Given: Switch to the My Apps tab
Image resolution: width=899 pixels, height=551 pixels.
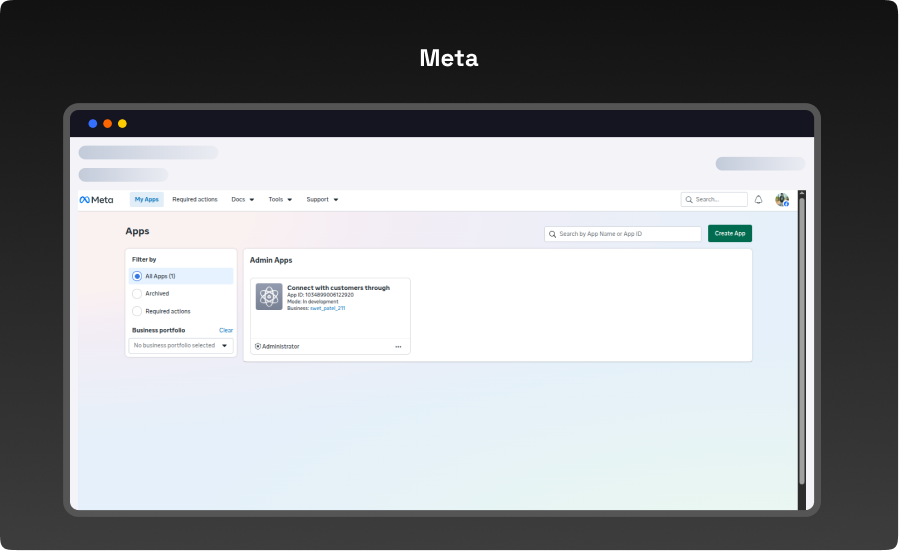Looking at the screenshot, I should (x=147, y=200).
